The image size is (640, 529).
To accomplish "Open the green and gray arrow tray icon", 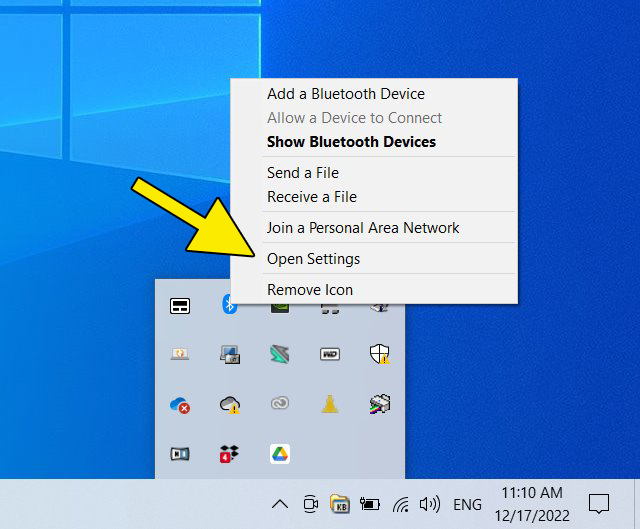I will click(280, 354).
